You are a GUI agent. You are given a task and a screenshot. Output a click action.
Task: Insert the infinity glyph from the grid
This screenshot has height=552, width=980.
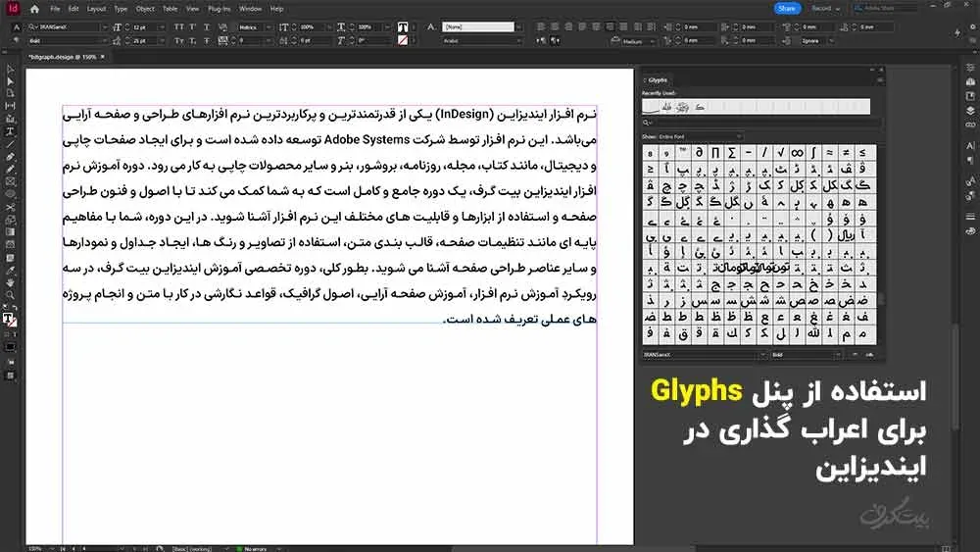(x=796, y=153)
